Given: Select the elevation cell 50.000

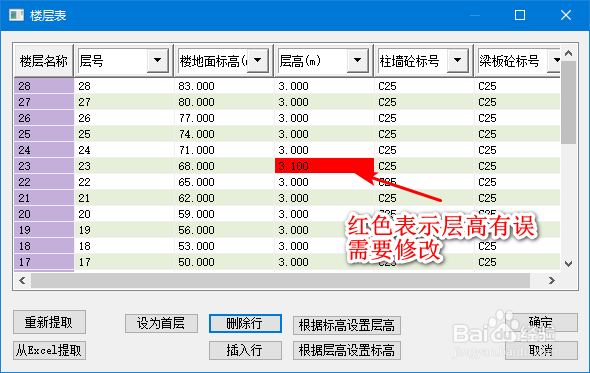Looking at the screenshot, I should tap(224, 262).
